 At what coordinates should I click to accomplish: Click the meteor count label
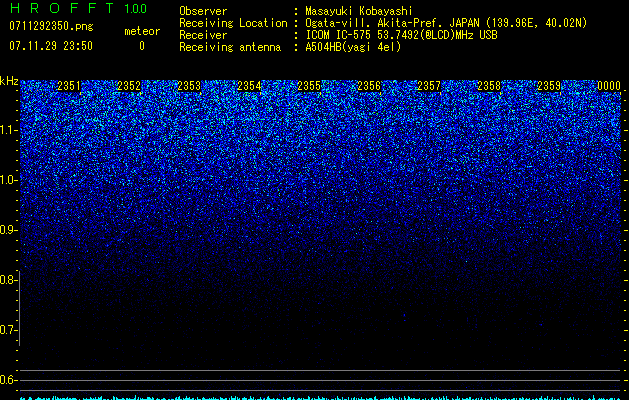142,31
